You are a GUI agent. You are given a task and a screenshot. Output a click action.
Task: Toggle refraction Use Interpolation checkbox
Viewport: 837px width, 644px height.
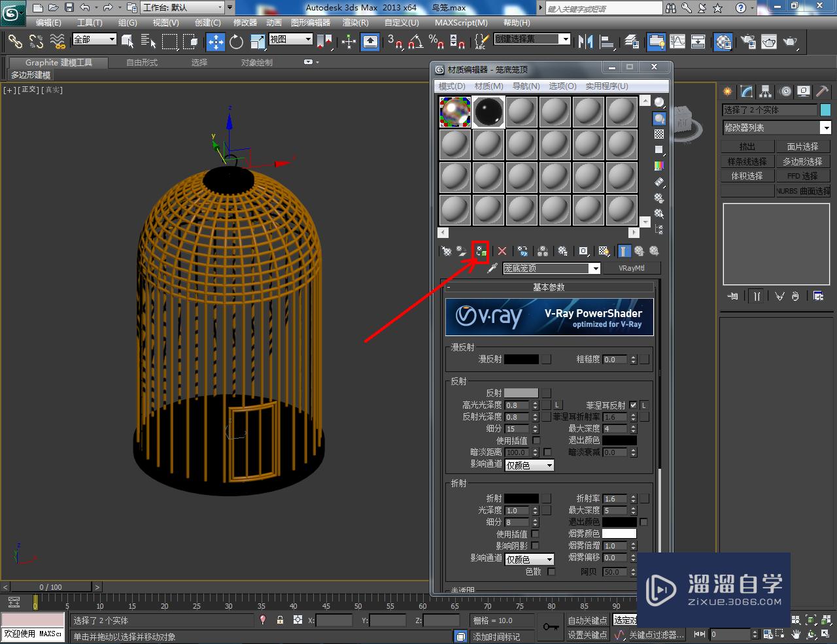536,534
